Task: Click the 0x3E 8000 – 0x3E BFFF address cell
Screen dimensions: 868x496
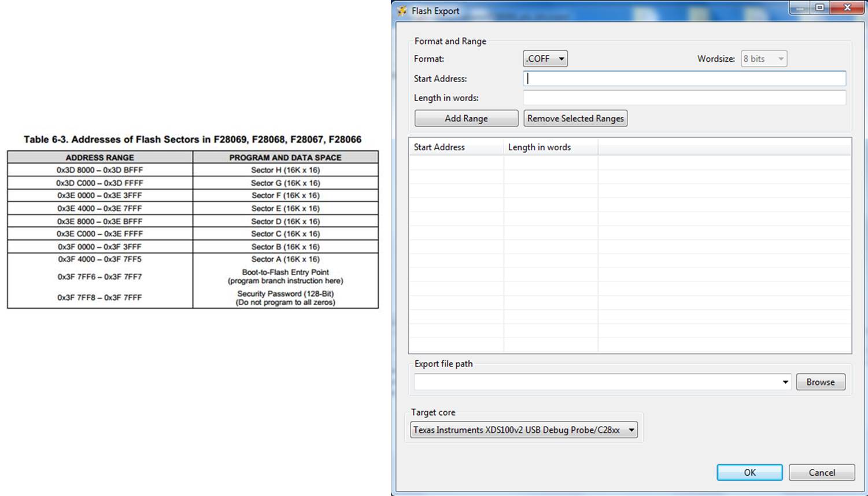Action: pos(100,221)
